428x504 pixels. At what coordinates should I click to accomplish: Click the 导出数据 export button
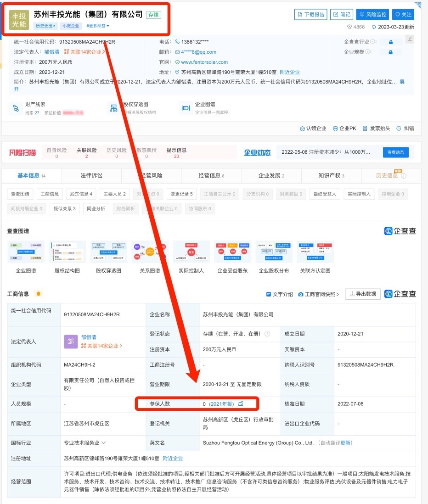363,294
